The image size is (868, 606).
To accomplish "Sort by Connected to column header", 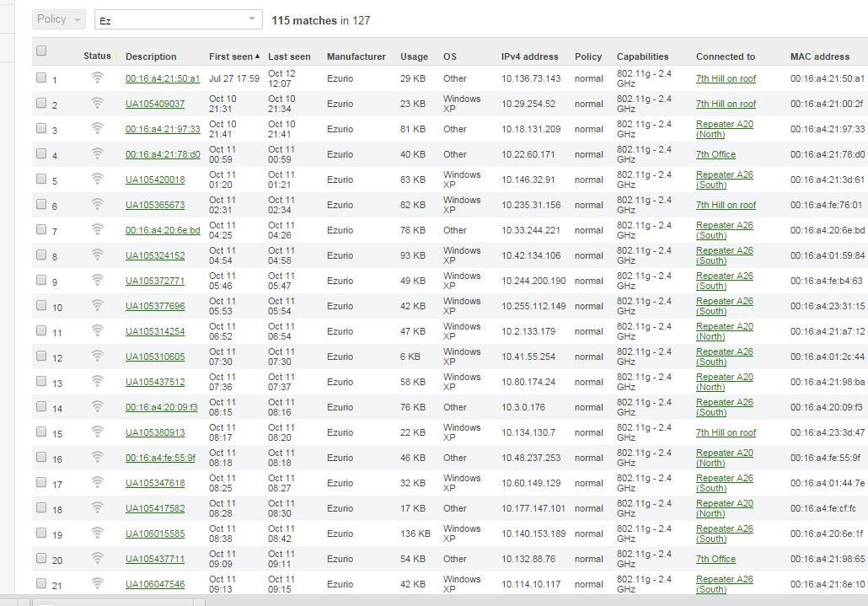I will [726, 56].
